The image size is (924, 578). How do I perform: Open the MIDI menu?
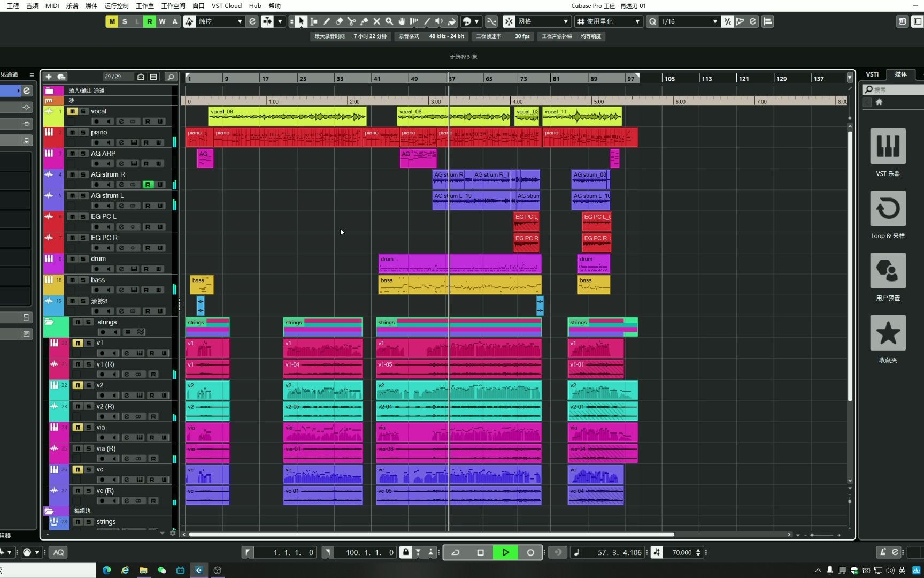pos(52,5)
